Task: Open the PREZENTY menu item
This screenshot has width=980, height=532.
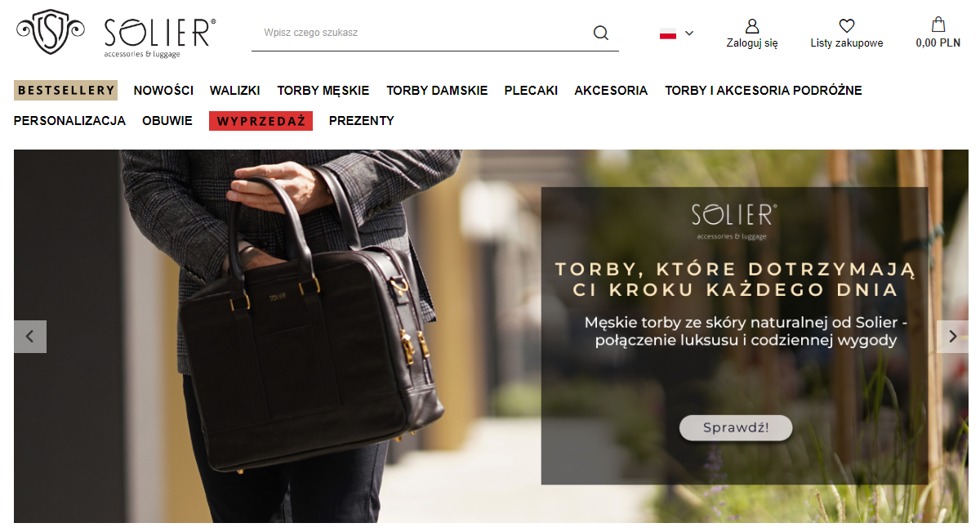Action: pyautogui.click(x=362, y=121)
